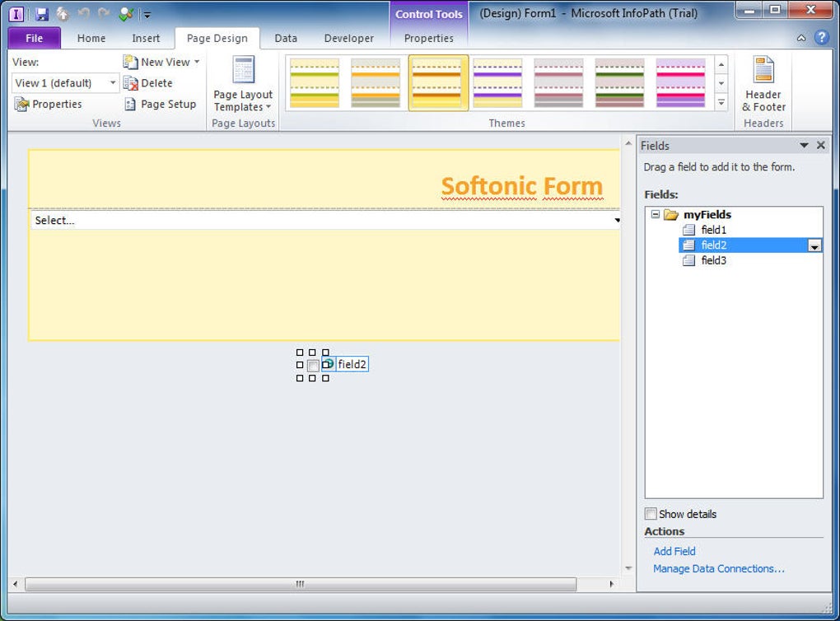Switch to the Data ribbon tab

tap(286, 38)
